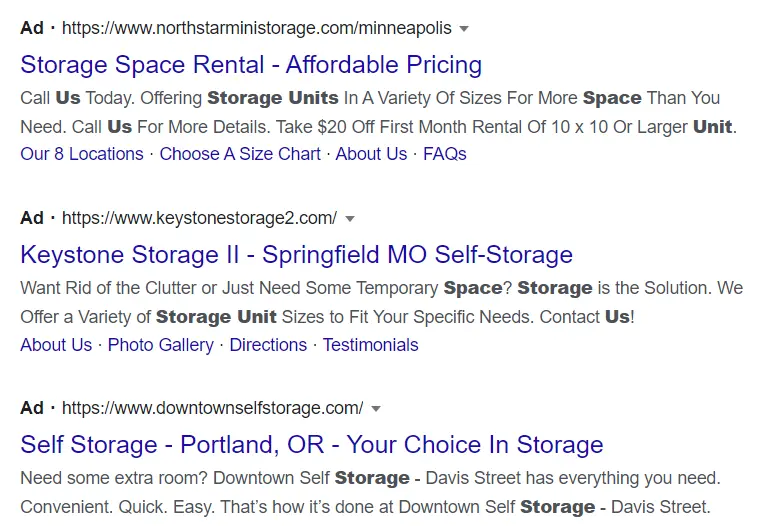Click the keystonestorage2.com URL text
This screenshot has height=526, width=783.
(199, 218)
